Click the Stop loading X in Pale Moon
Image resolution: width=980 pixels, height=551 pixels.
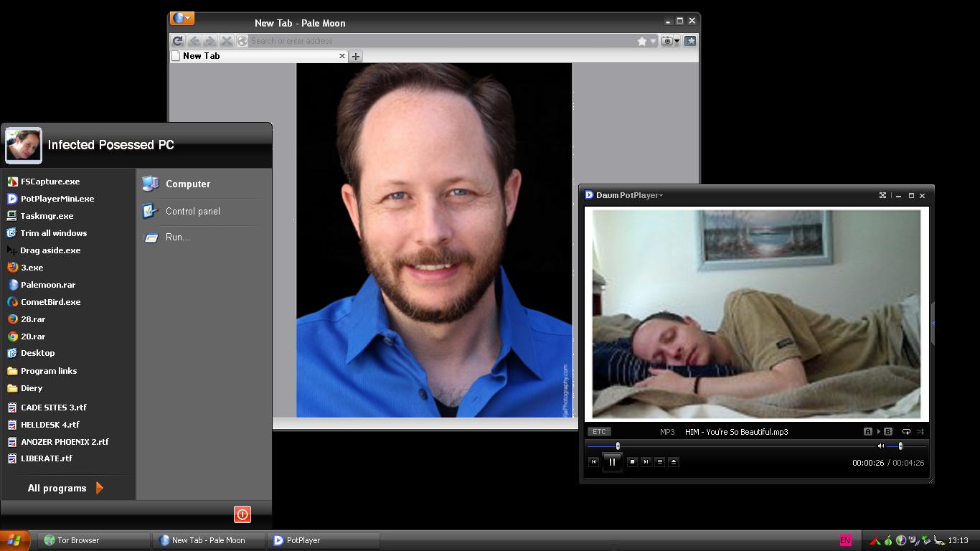[226, 41]
